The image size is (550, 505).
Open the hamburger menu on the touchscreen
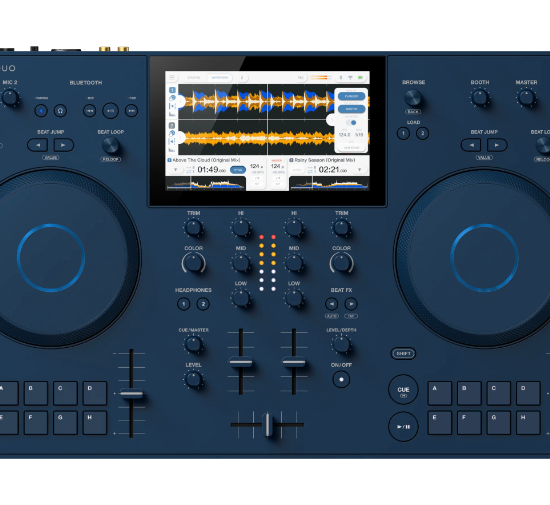172,77
